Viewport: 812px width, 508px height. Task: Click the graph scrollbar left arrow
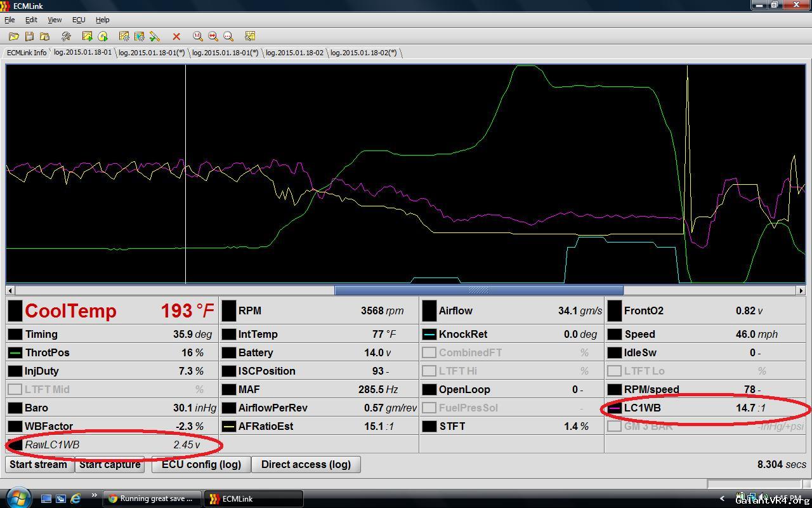click(11, 290)
